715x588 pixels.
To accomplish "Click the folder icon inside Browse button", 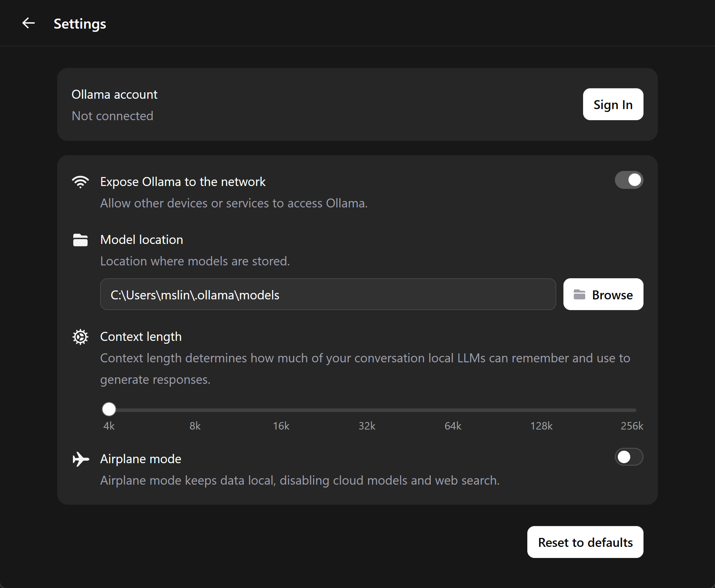I will tap(579, 295).
